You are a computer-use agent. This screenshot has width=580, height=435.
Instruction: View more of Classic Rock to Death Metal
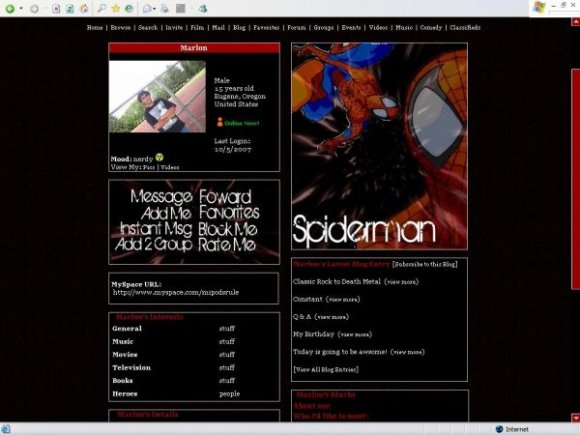pyautogui.click(x=402, y=282)
